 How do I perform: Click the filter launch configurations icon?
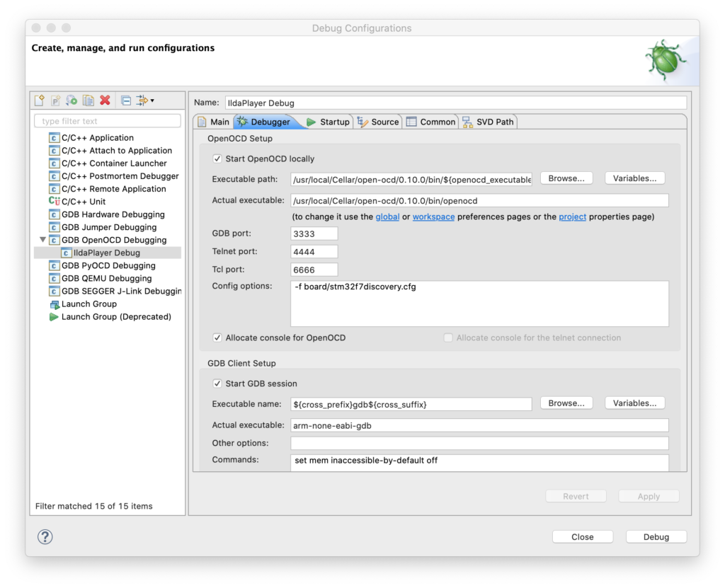coord(141,100)
